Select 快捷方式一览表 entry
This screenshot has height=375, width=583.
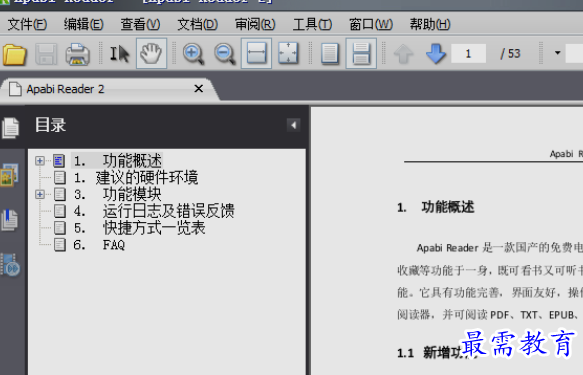coord(139,228)
